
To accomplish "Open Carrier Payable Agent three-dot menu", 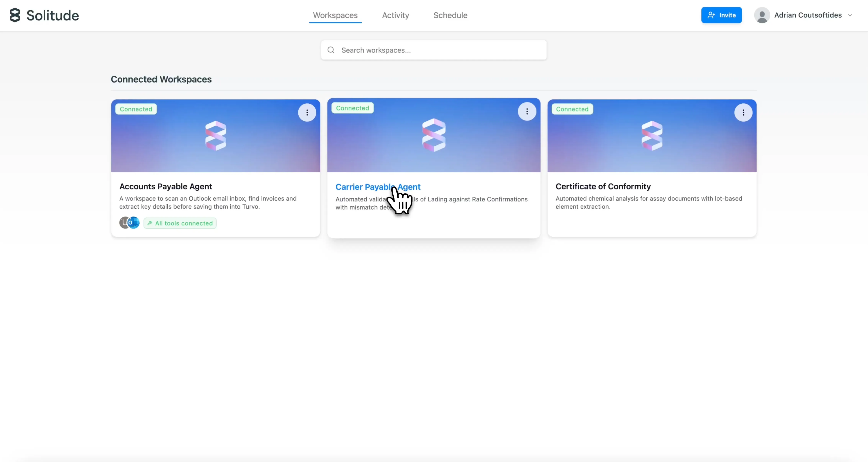I will [527, 111].
